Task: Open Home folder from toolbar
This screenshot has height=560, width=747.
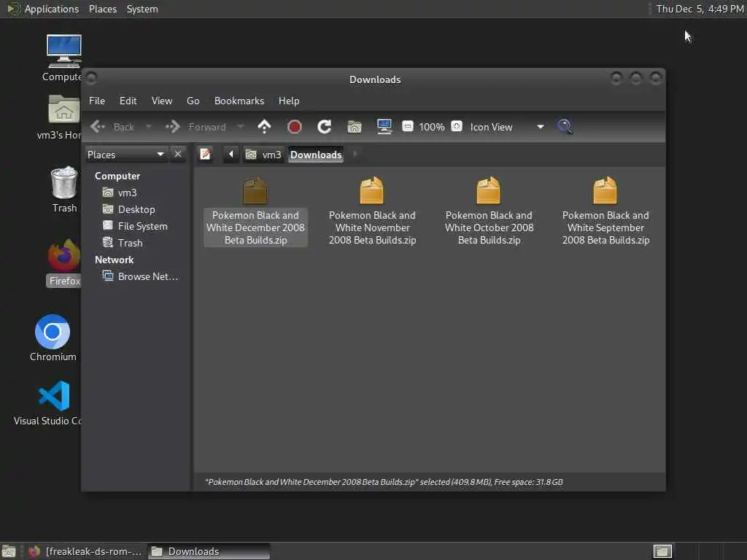Action: tap(355, 127)
